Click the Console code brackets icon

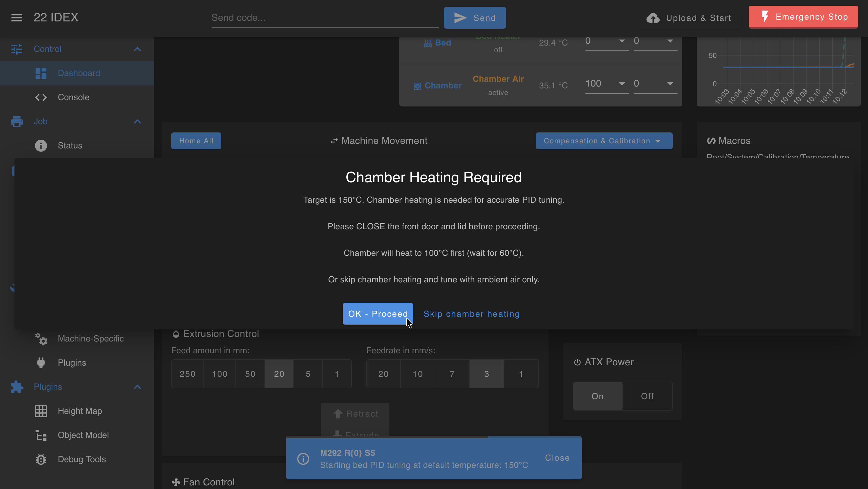pos(41,97)
